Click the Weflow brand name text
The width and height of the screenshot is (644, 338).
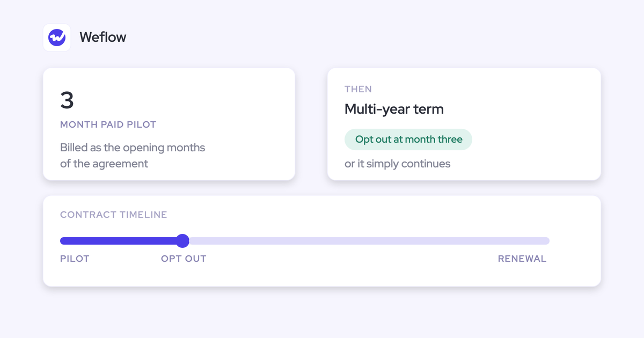[x=103, y=38]
